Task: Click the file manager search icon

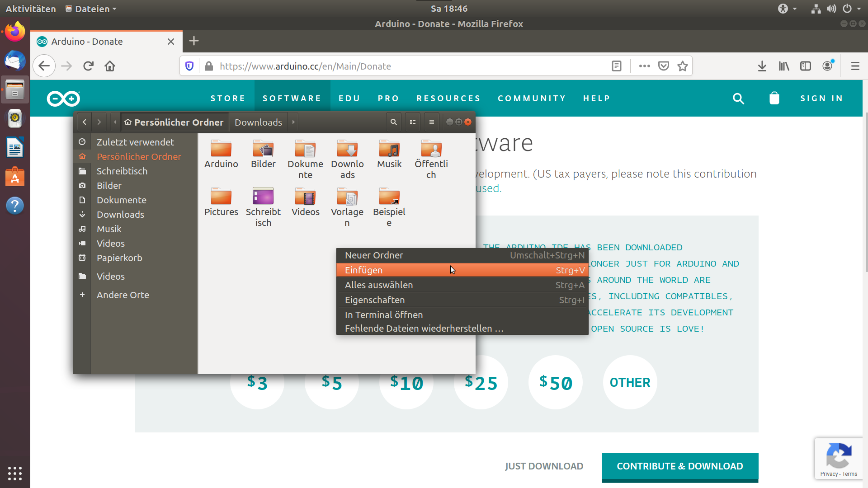Action: coord(394,122)
